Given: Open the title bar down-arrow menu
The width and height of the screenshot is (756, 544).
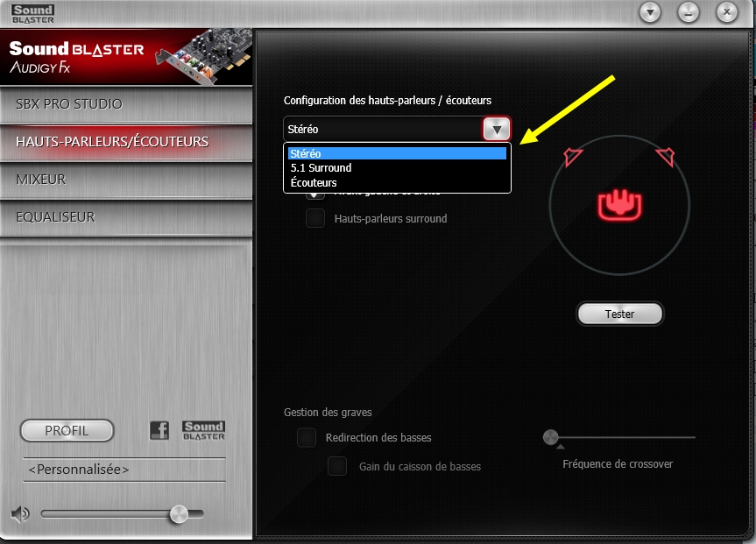Looking at the screenshot, I should (650, 12).
